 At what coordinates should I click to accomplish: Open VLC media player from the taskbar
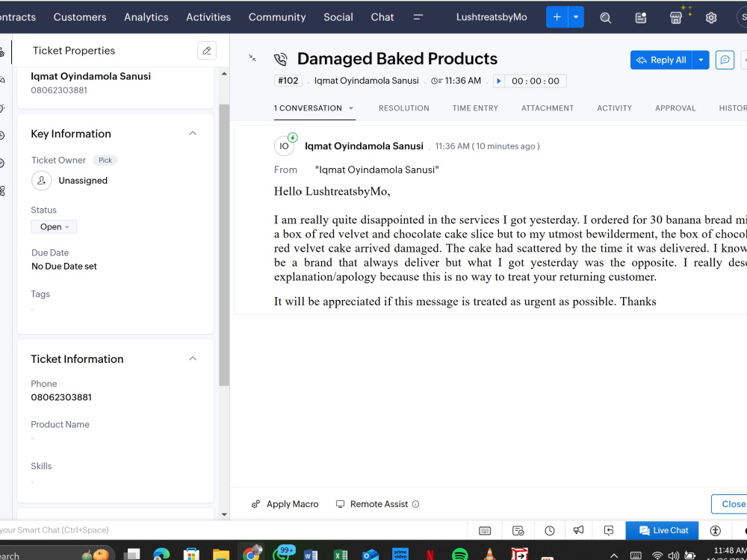click(x=489, y=555)
